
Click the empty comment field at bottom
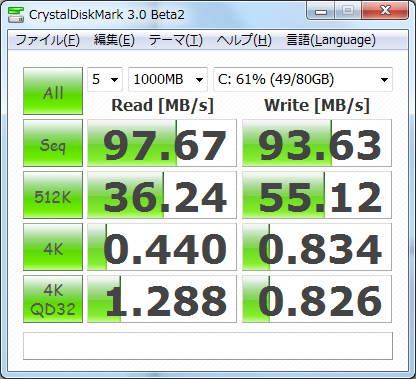coord(208,346)
